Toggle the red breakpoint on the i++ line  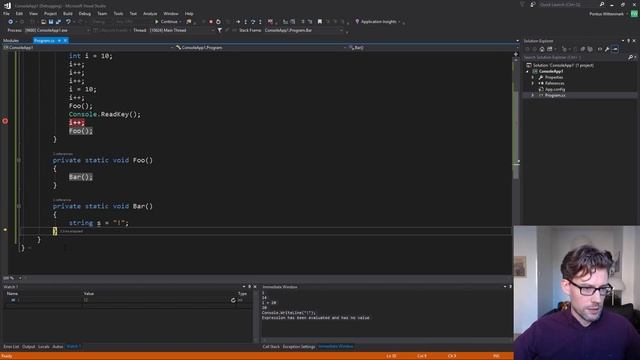tap(5, 121)
